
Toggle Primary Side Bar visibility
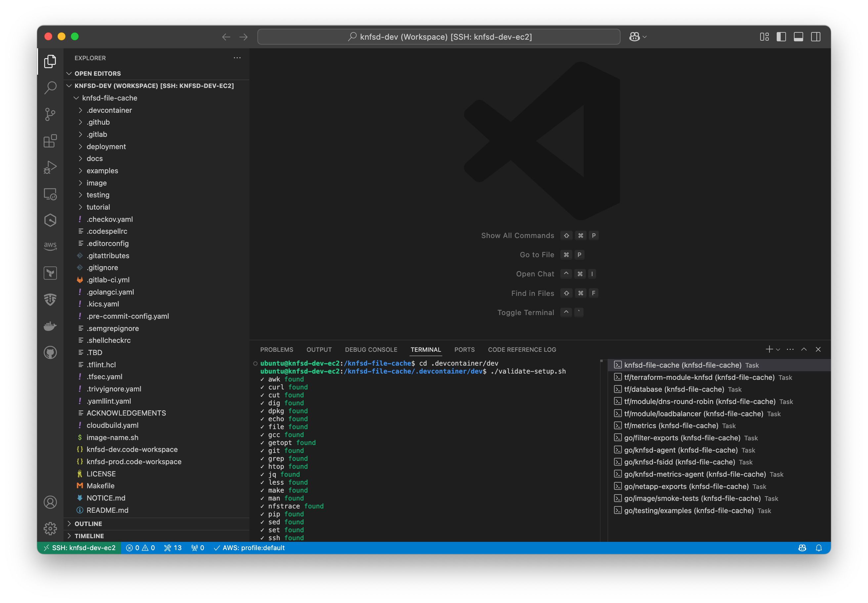click(781, 37)
